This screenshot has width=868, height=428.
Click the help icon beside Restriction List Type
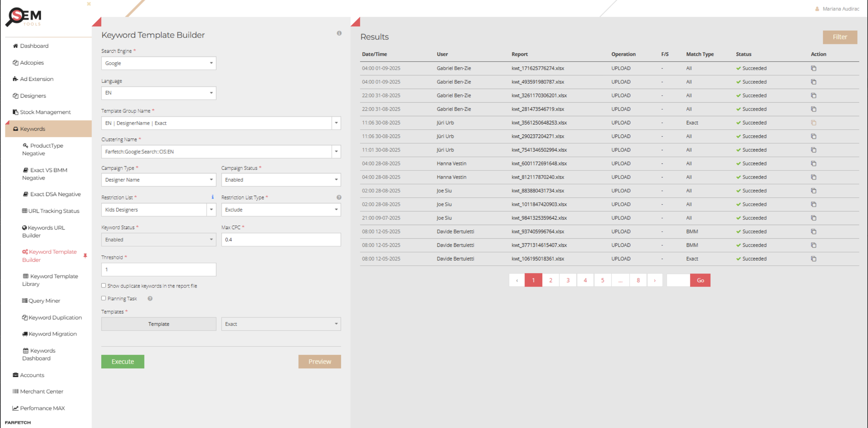[x=339, y=197]
